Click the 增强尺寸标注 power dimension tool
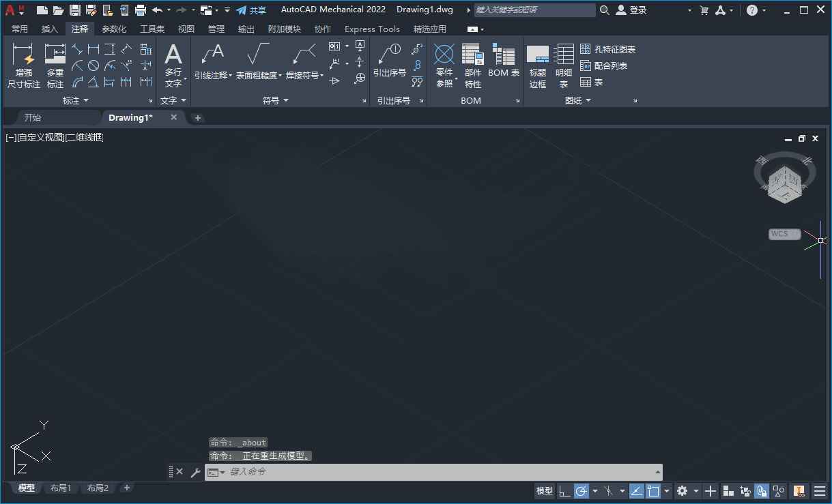This screenshot has height=504, width=832. pyautogui.click(x=24, y=66)
